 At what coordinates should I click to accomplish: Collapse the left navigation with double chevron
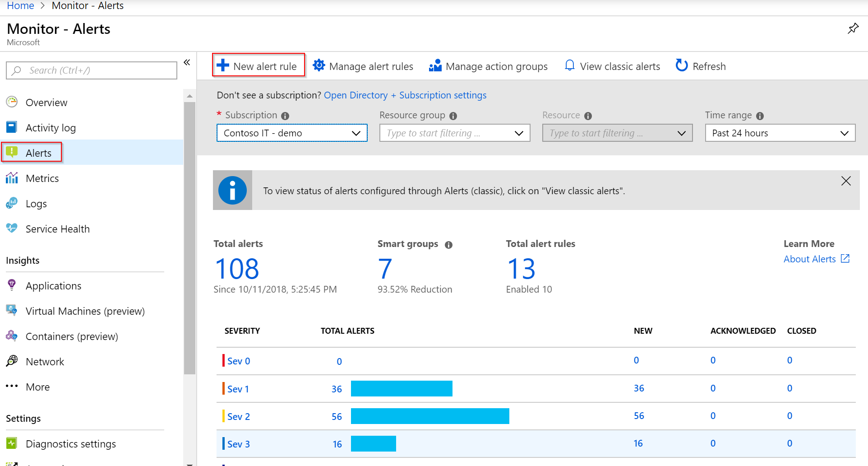187,62
